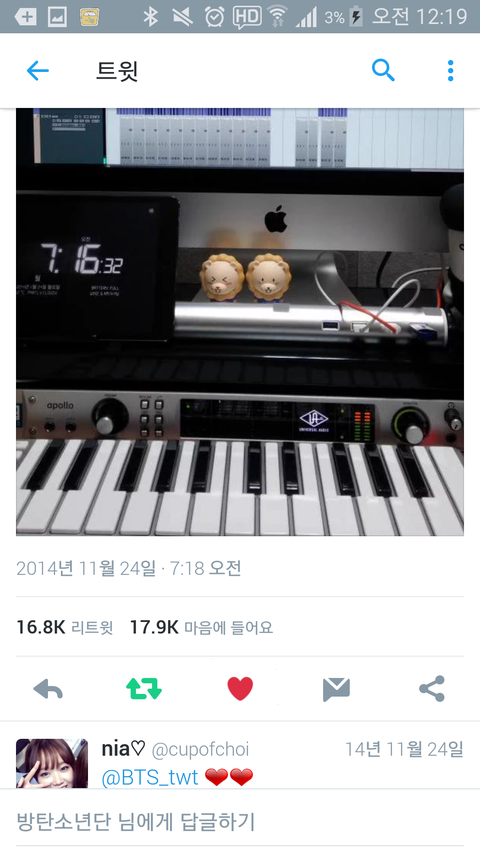Tap the battery status icon
Screen dimensions: 480x853
tap(356, 17)
